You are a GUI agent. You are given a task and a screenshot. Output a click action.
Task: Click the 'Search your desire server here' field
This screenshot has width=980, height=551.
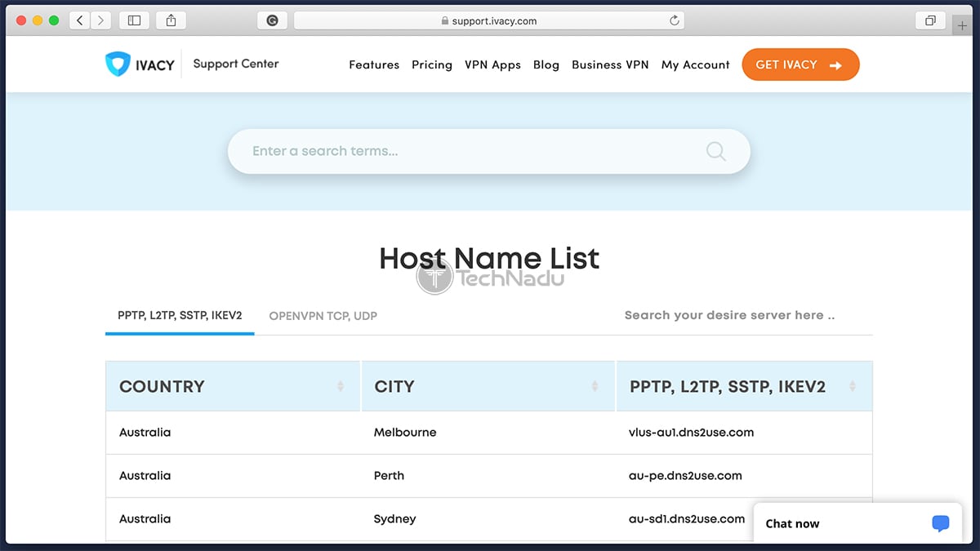[747, 315]
